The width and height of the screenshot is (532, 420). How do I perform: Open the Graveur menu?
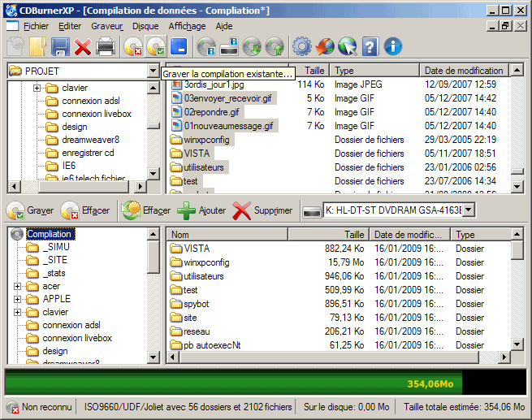[106, 26]
